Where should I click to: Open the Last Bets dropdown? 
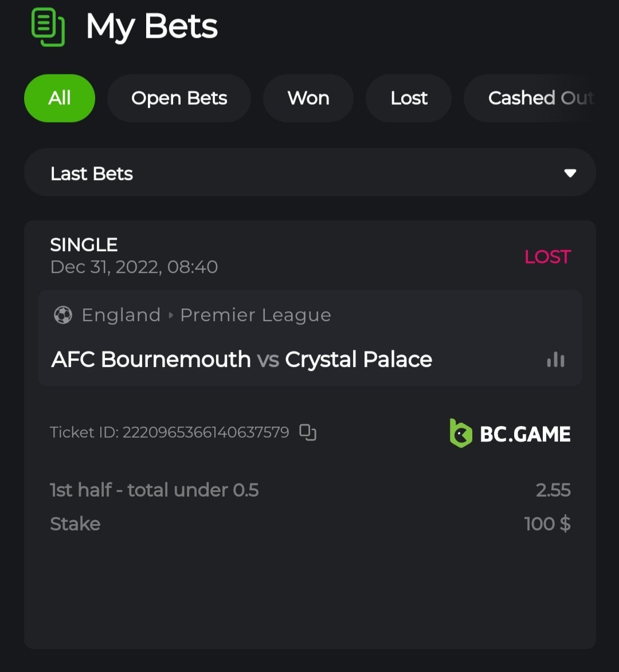(309, 173)
